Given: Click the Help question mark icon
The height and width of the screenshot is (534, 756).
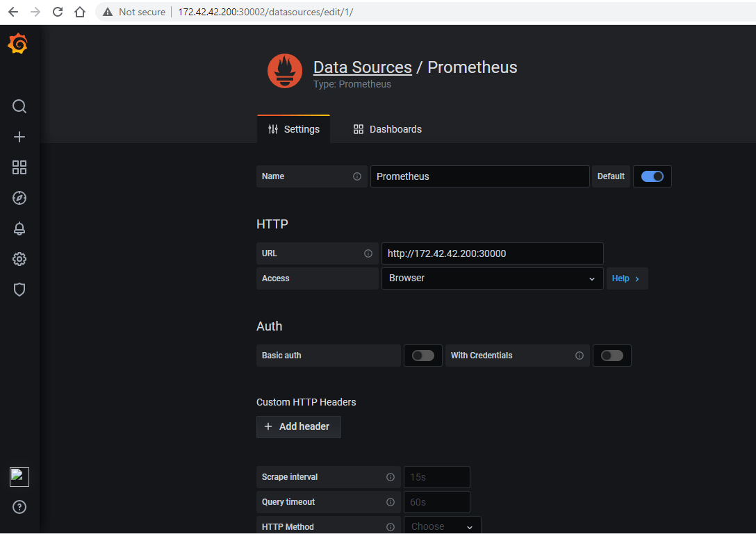Looking at the screenshot, I should click(19, 507).
